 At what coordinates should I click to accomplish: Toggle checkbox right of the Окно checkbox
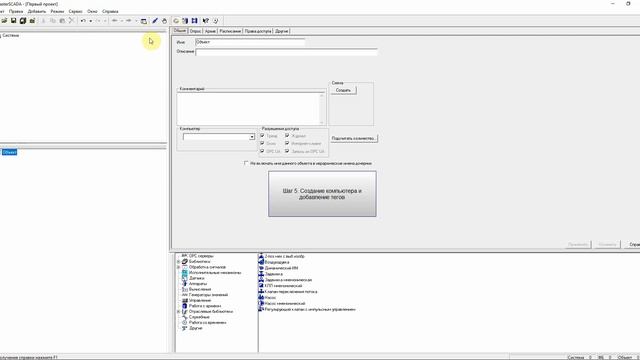tap(287, 143)
